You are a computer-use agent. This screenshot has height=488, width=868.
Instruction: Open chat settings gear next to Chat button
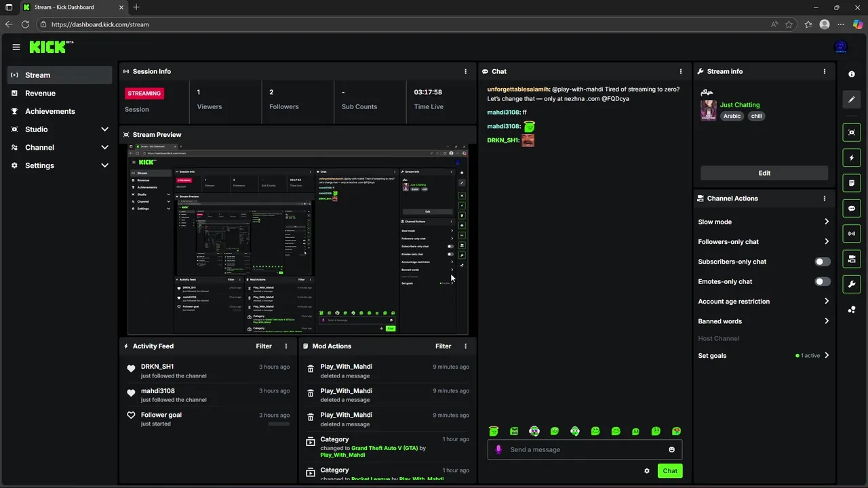647,471
